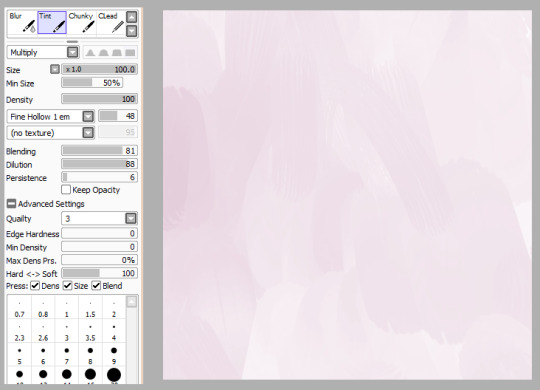Pick brush size 3 preset

point(67,331)
